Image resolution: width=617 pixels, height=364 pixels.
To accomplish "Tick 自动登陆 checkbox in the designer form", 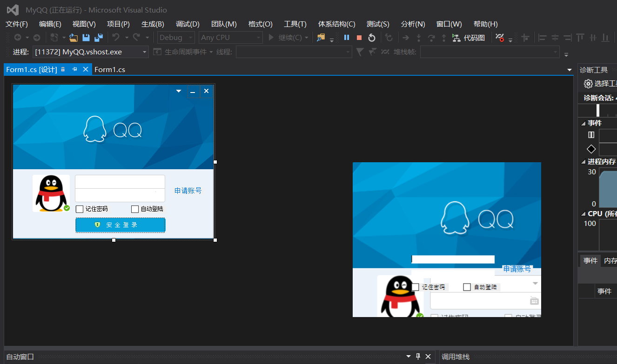I will tap(135, 209).
